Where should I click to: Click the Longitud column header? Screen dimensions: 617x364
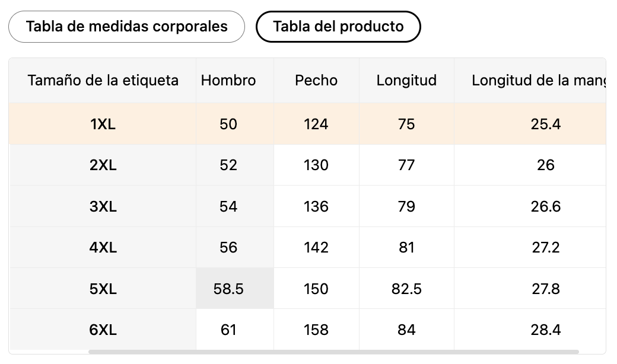[x=406, y=81]
